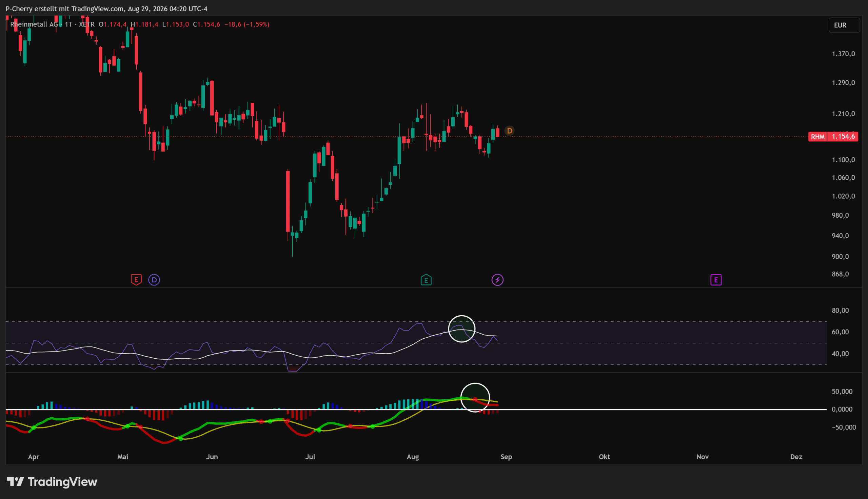
Task: Open the green earnings E marker in August
Action: [426, 280]
